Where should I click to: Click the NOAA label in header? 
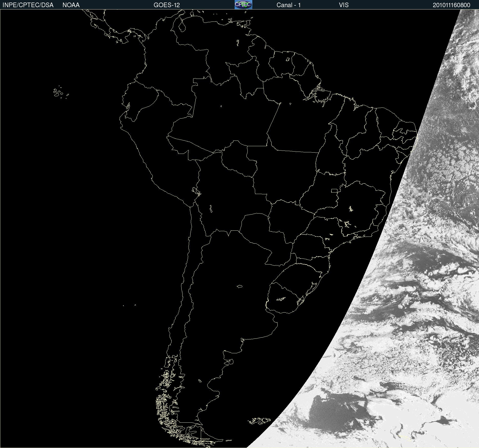click(71, 5)
